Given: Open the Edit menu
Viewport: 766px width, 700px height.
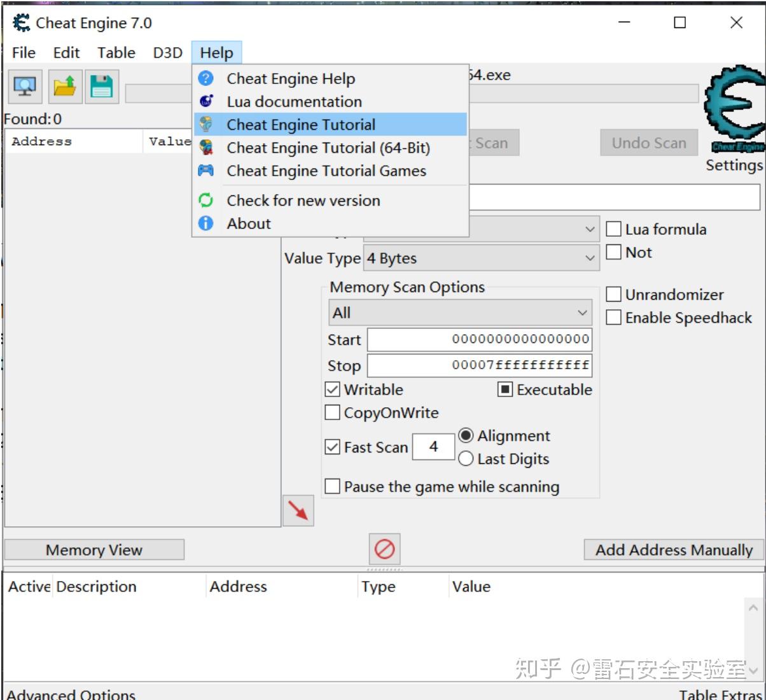Looking at the screenshot, I should [66, 53].
